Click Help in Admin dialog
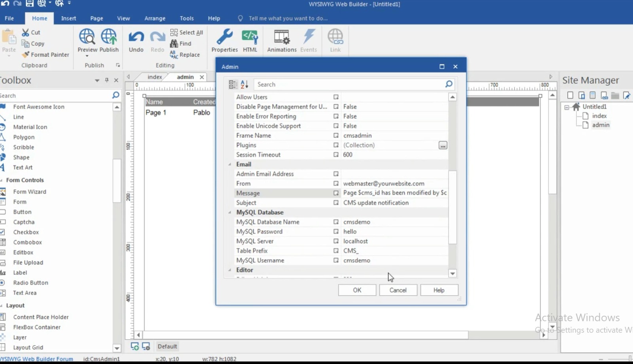Image resolution: width=633 pixels, height=364 pixels. pyautogui.click(x=439, y=290)
